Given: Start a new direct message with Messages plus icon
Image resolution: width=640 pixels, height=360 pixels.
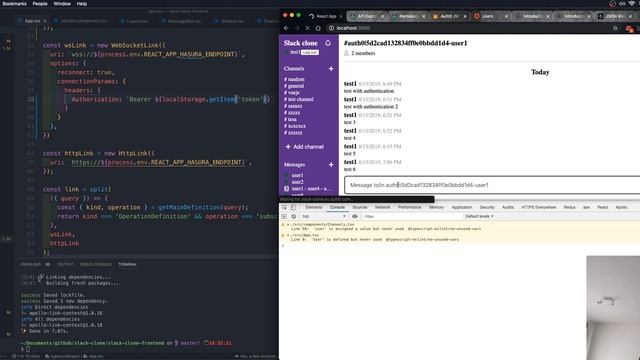Looking at the screenshot, I should pos(331,164).
